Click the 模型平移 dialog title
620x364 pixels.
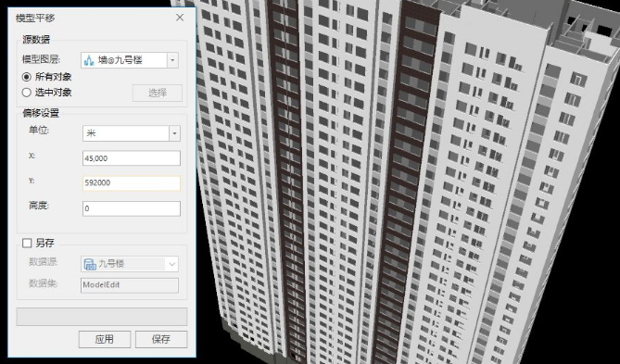(35, 19)
